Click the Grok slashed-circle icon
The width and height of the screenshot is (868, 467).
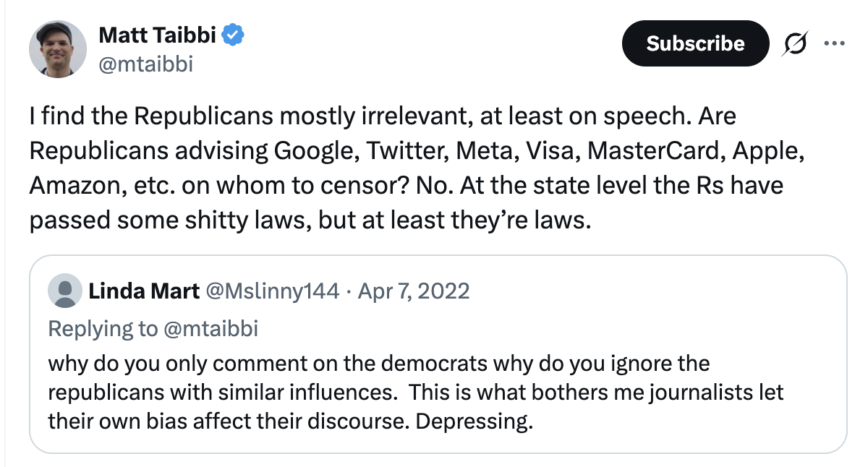coord(793,44)
